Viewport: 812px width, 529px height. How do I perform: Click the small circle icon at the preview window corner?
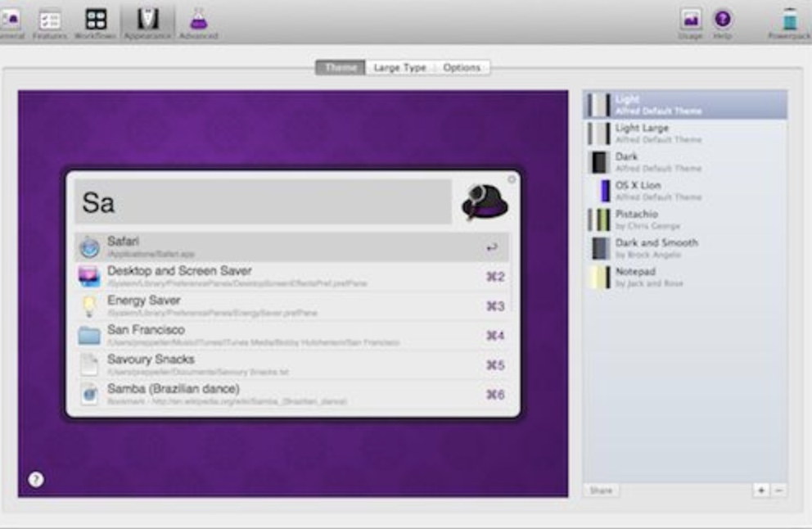point(512,179)
